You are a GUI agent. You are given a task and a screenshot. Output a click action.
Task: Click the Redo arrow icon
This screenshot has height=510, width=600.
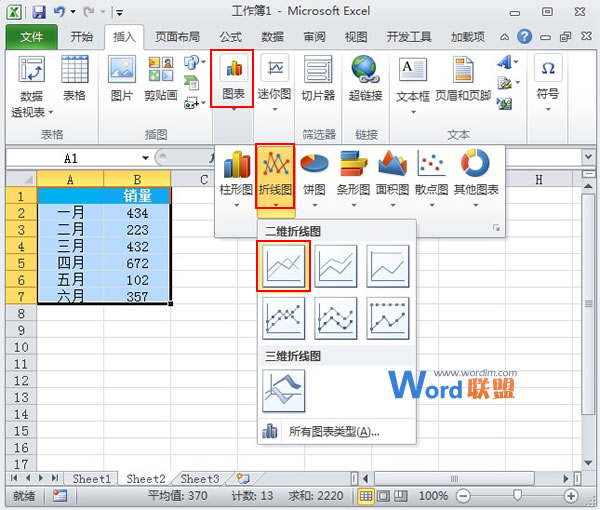point(89,12)
